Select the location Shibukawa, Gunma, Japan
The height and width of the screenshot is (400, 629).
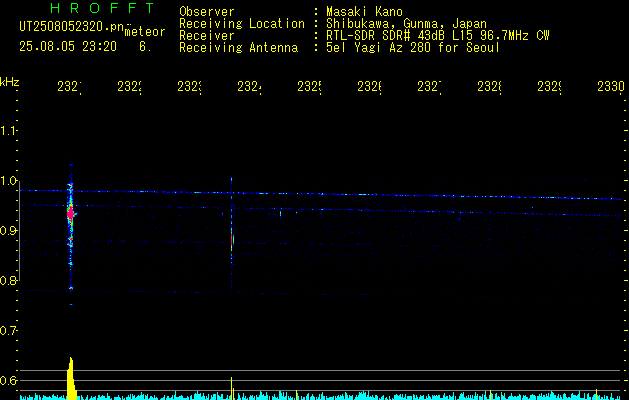tap(406, 24)
